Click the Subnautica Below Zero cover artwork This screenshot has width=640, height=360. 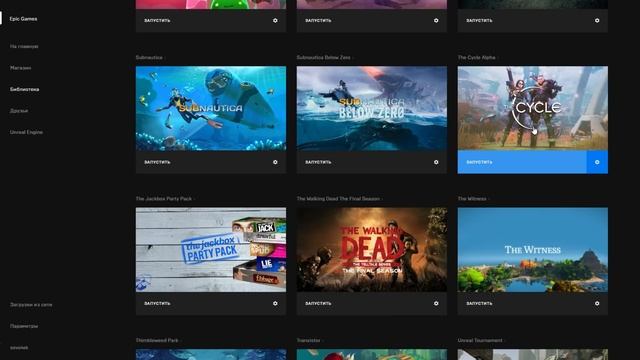(x=372, y=108)
